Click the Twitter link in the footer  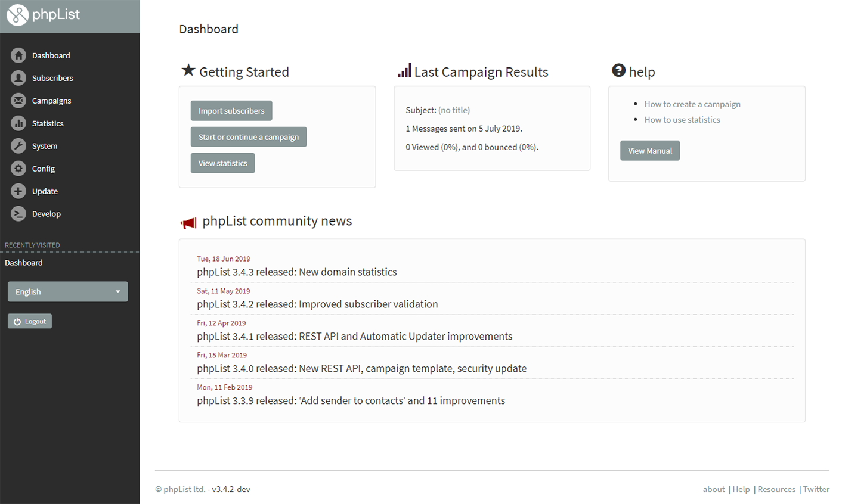pos(816,489)
